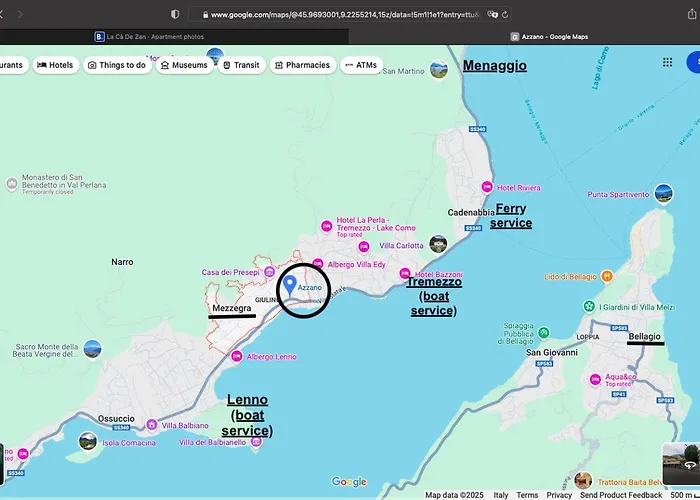Click the Isola Comacina photo marker
This screenshot has height=500, width=700.
coord(88,441)
